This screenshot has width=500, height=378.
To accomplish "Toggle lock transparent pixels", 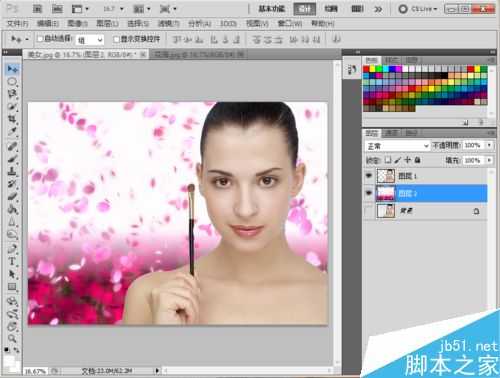I will 388,160.
